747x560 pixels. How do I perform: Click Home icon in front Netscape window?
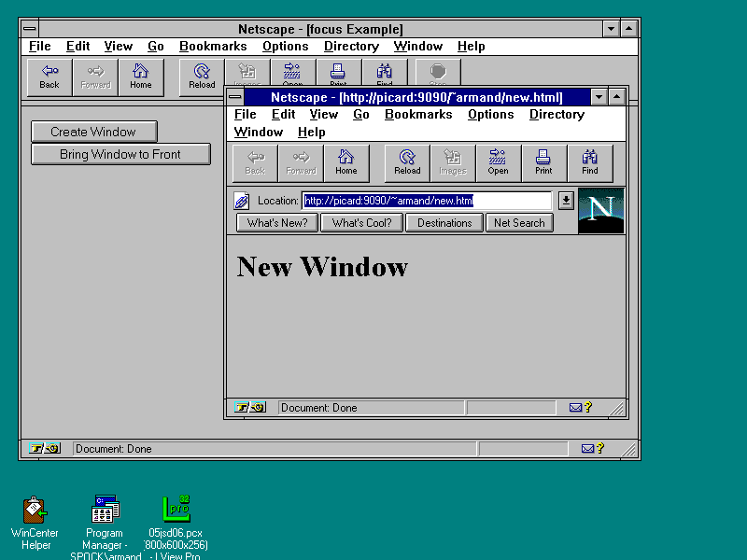[346, 162]
